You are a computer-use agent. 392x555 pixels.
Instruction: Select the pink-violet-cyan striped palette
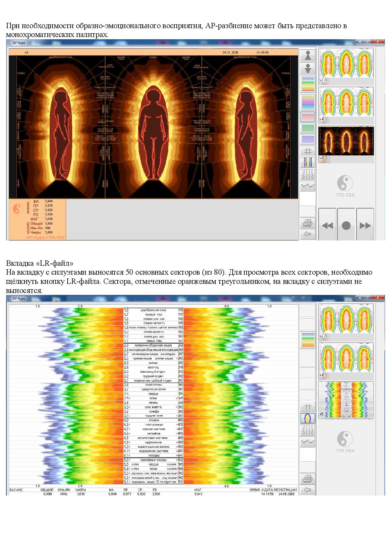[308, 102]
